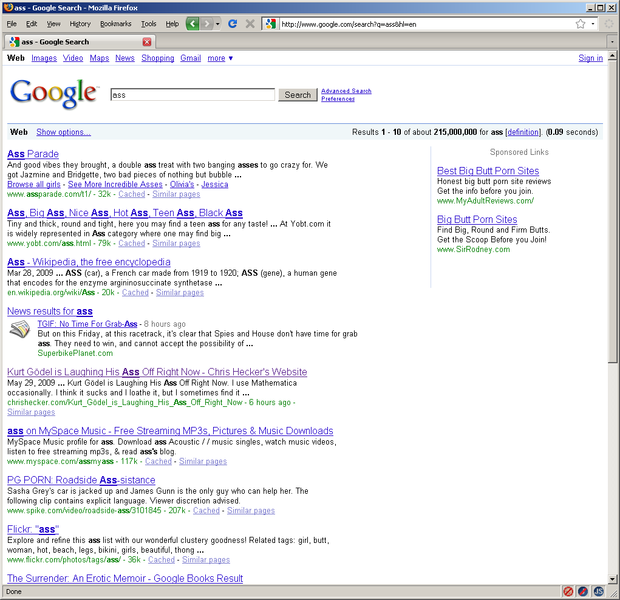
Task: Open the History menu
Action: pyautogui.click(x=80, y=23)
